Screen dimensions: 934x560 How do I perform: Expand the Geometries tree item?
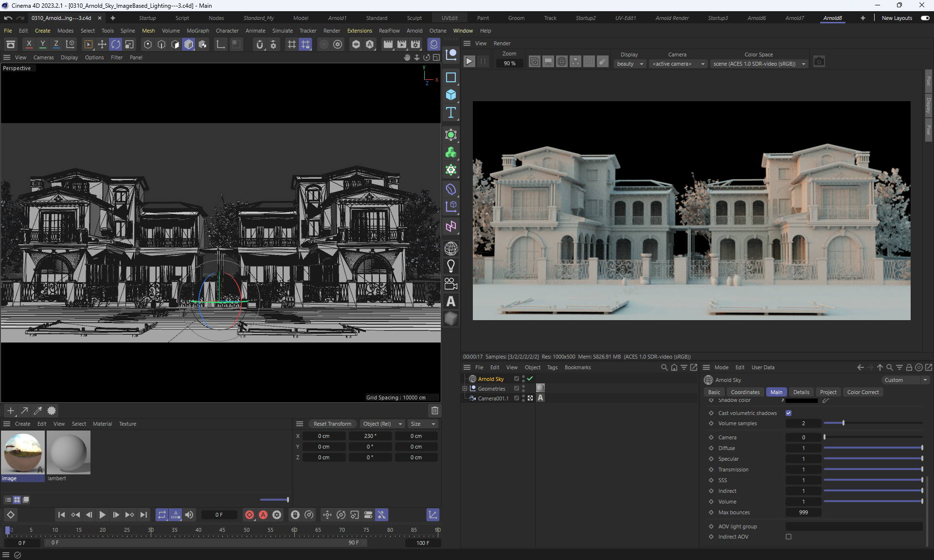[465, 389]
